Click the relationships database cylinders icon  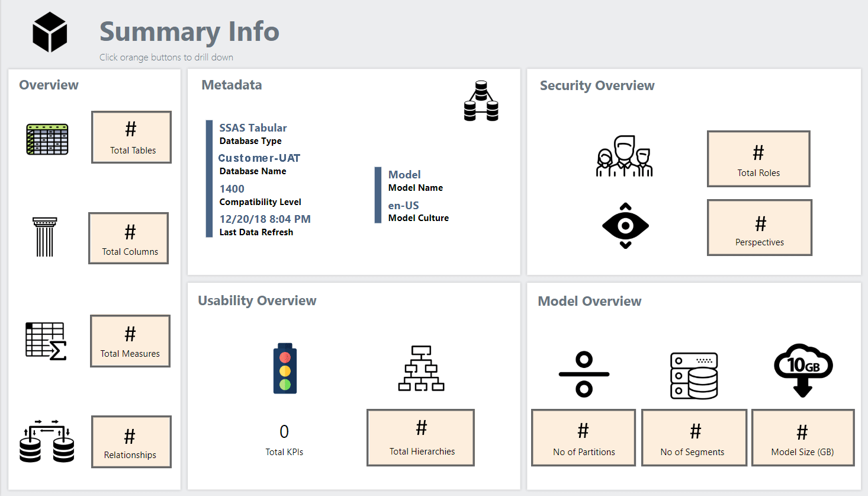click(x=47, y=441)
